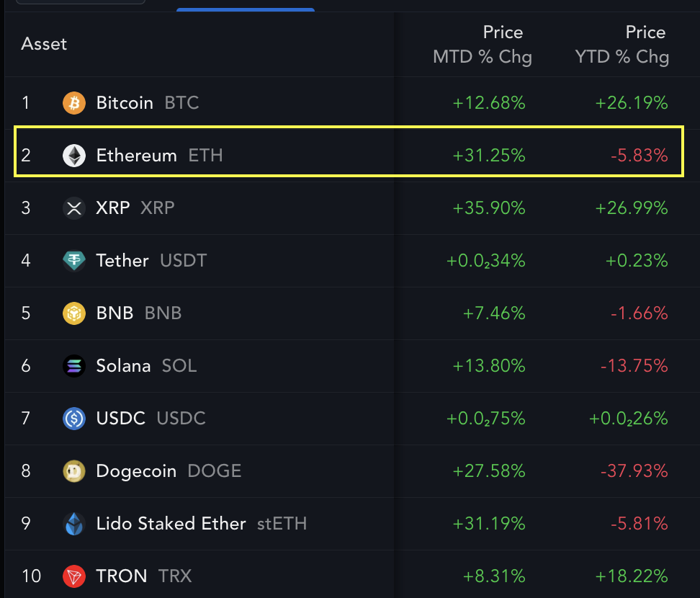
Task: Select the highlighted Ethereum row
Action: [x=350, y=155]
